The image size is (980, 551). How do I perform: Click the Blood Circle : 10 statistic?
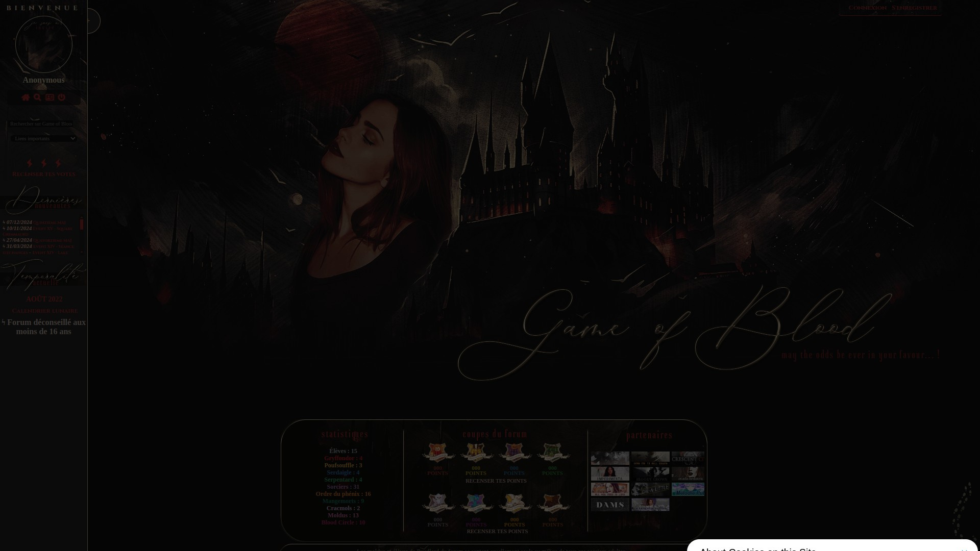click(343, 522)
